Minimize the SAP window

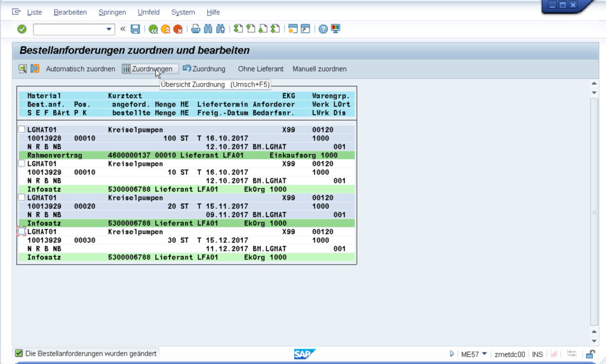tap(552, 5)
